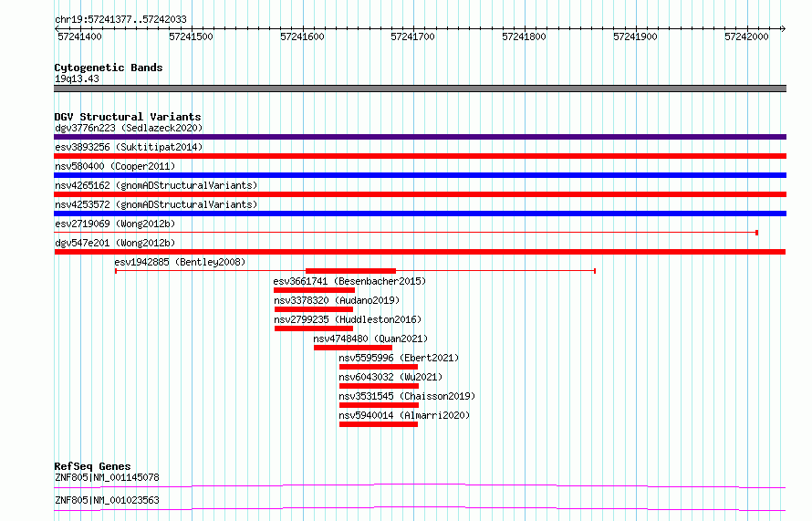Image resolution: width=812 pixels, height=521 pixels.
Task: Open the esv2719069 (Wong2012b) label
Action: pos(115,224)
